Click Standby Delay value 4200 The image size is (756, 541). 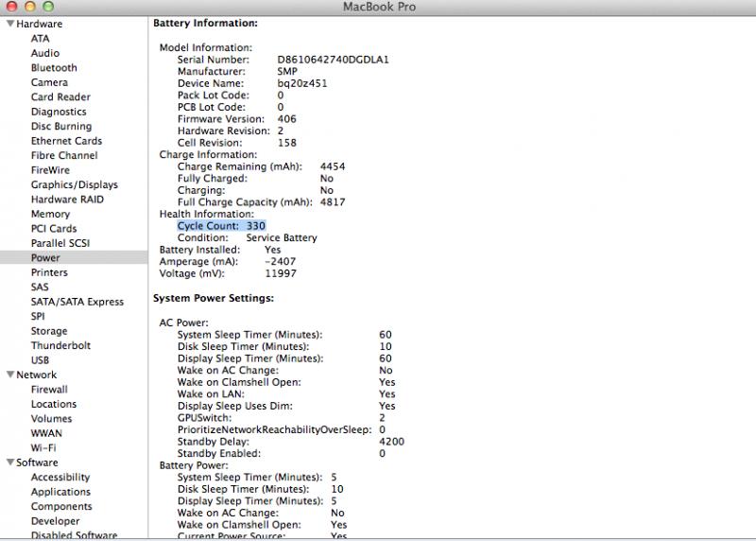[x=391, y=442]
